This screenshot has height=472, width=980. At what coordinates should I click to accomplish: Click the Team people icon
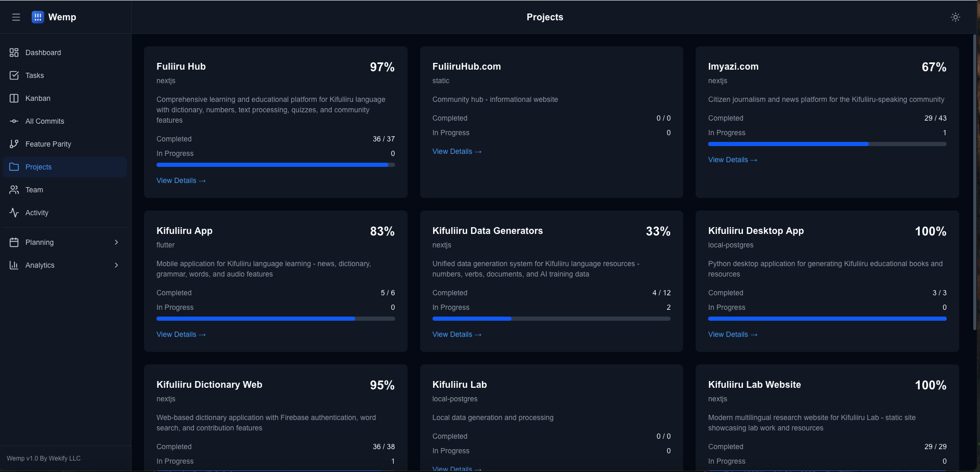pyautogui.click(x=14, y=190)
